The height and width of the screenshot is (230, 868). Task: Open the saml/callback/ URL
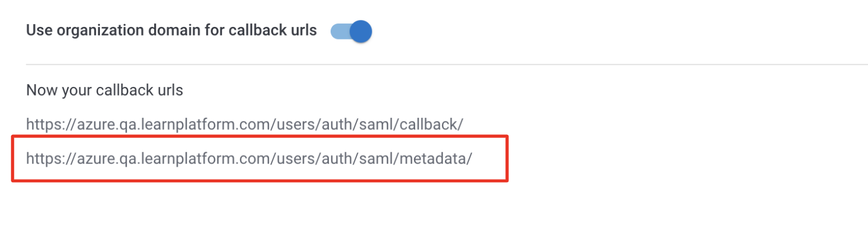click(244, 124)
